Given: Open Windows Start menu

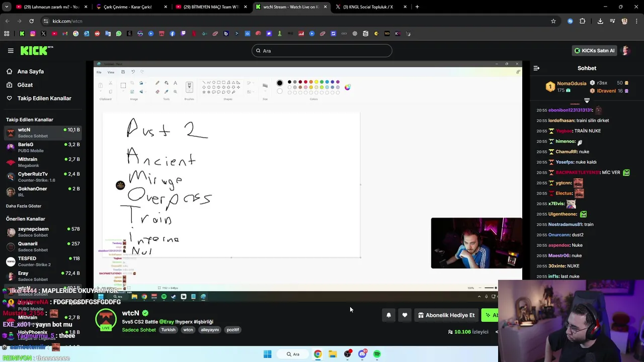Looking at the screenshot, I should tap(267, 354).
